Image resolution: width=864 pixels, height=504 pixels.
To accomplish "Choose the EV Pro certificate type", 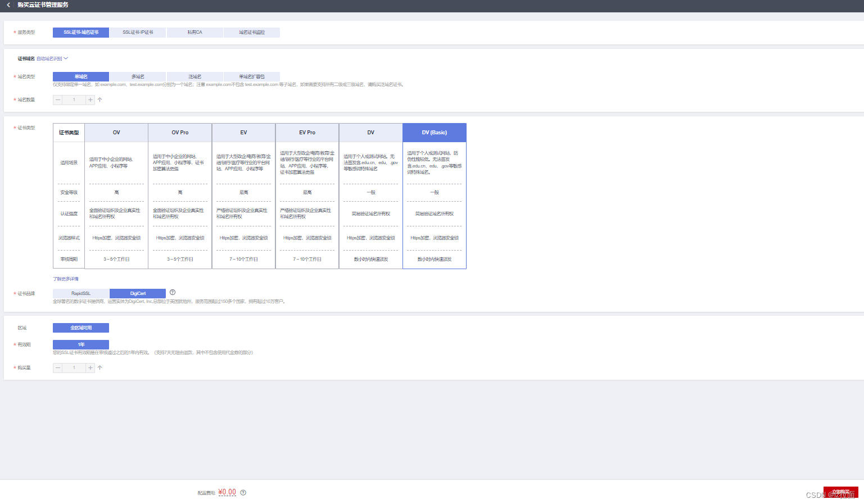I will point(307,133).
